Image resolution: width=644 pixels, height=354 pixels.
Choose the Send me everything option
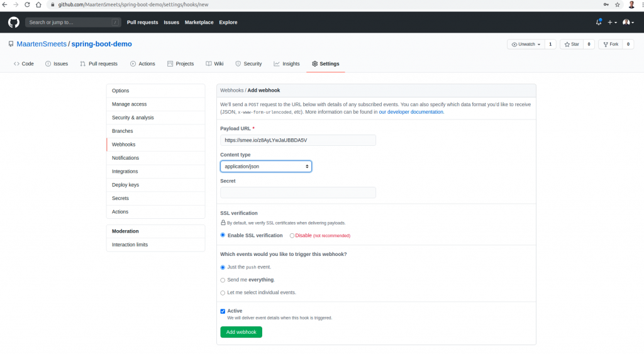223,280
